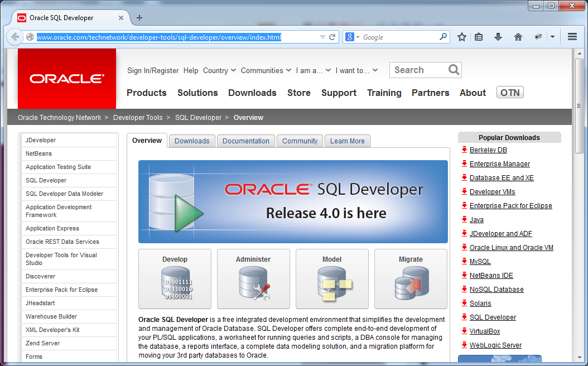Open the Firefox hamburger menu
The height and width of the screenshot is (366, 588).
572,37
